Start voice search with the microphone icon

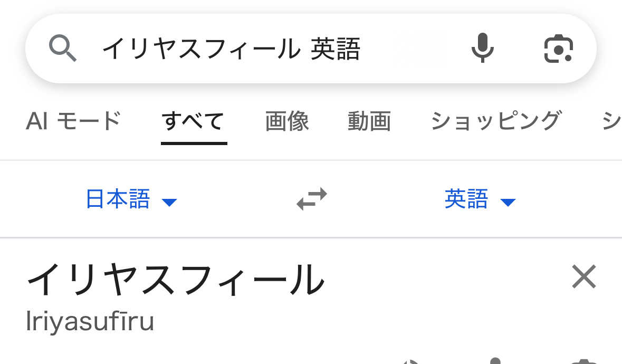482,49
